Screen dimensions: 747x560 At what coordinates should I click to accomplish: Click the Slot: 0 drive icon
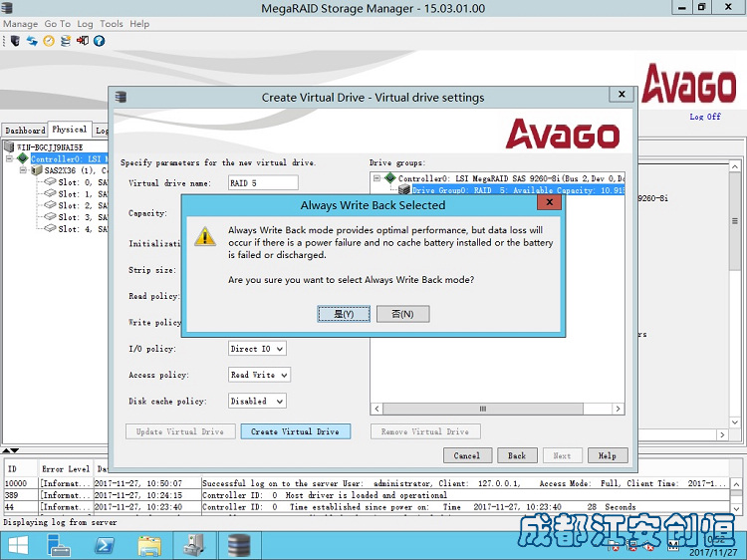coord(50,181)
